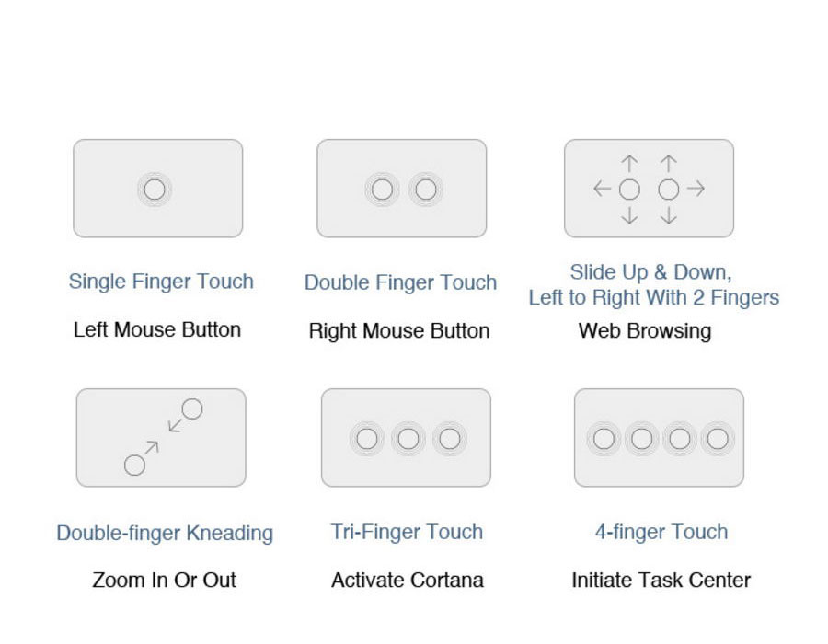Click the "Web Browsing" label
828x644 pixels.
click(645, 330)
